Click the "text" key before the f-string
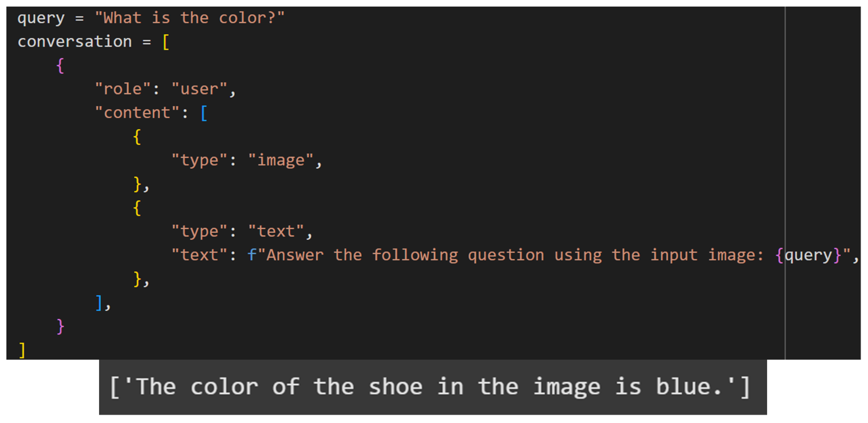The width and height of the screenshot is (868, 423). coord(199,255)
